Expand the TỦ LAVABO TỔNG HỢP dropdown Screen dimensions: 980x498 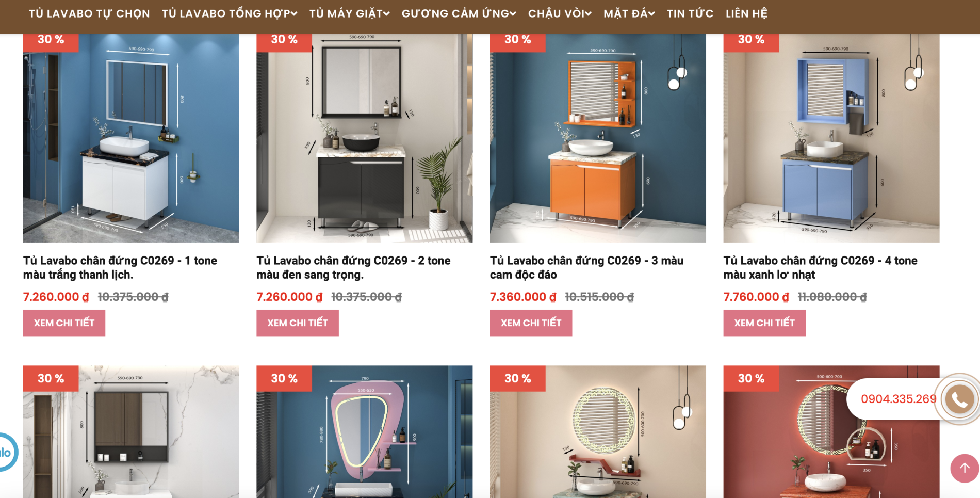[x=230, y=14]
